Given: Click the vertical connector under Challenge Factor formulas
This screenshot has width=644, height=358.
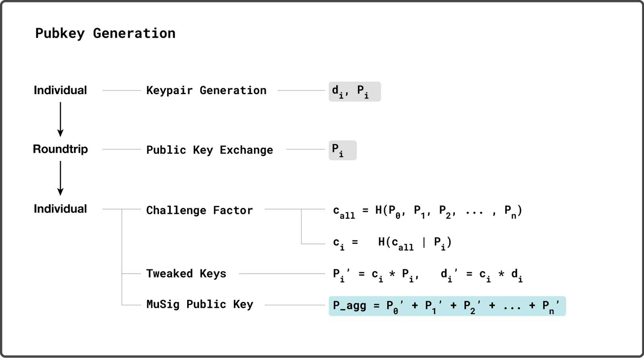Looking at the screenshot, I should pyautogui.click(x=301, y=226).
